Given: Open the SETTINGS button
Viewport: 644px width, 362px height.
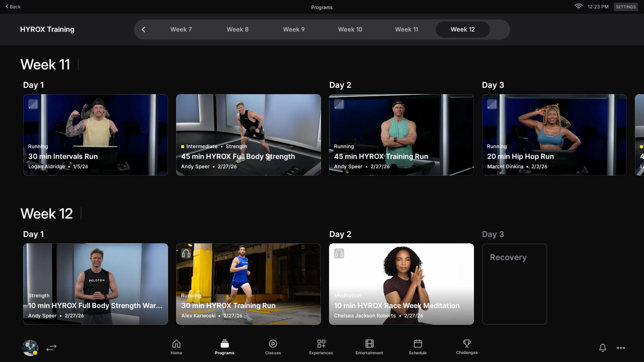Looking at the screenshot, I should 625,7.
